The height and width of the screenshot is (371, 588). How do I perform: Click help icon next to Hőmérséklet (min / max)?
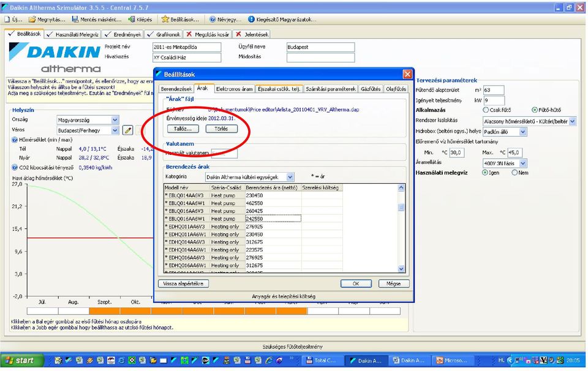[15, 140]
